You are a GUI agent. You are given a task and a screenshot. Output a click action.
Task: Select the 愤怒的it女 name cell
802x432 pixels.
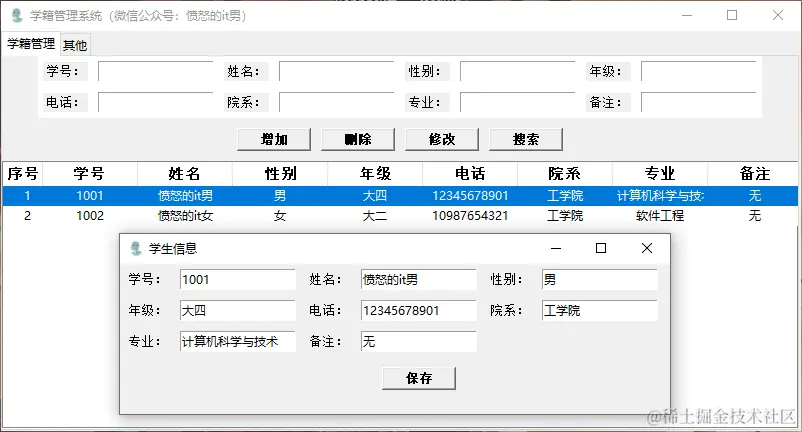coord(185,216)
